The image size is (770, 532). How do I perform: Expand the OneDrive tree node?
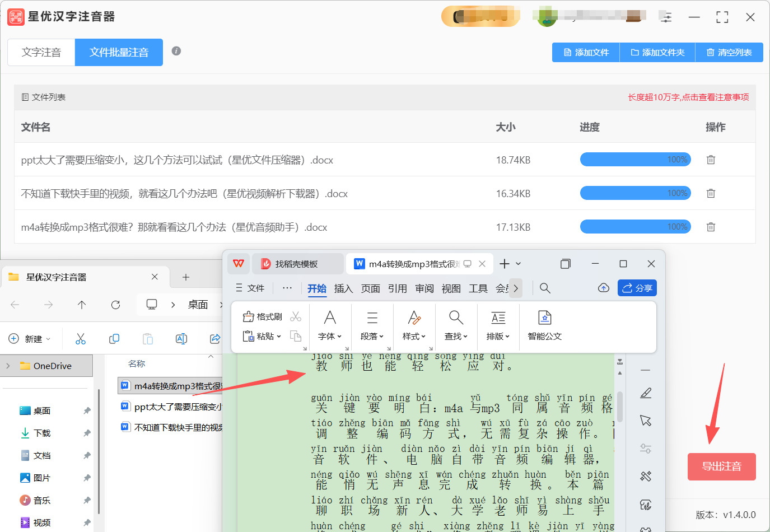pos(8,366)
